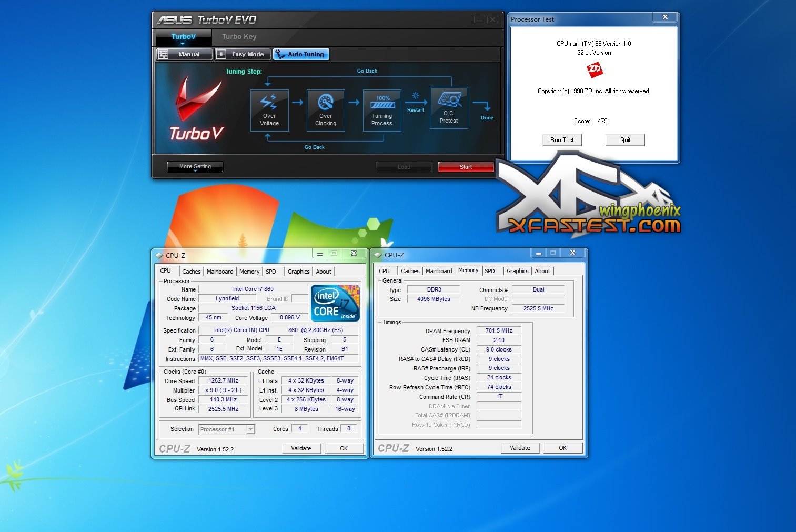This screenshot has height=532, width=796.
Task: Click the ZD logo in Processor Test
Action: [x=595, y=69]
